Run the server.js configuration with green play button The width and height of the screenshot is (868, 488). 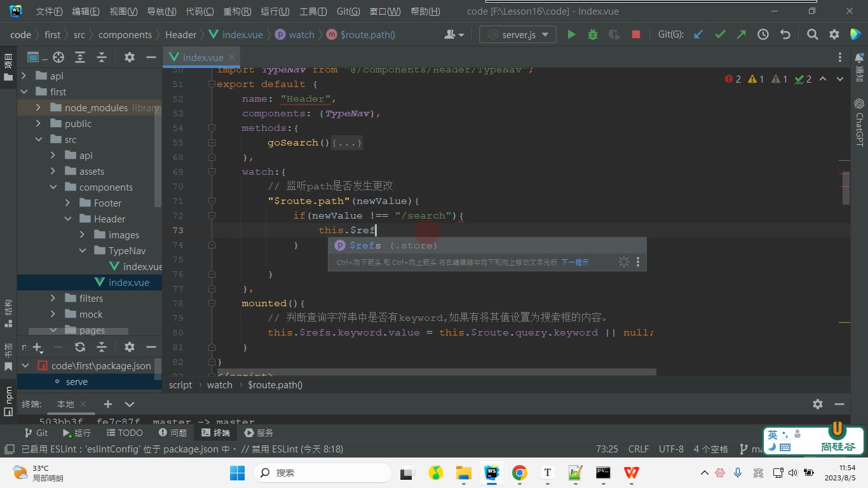pyautogui.click(x=571, y=35)
